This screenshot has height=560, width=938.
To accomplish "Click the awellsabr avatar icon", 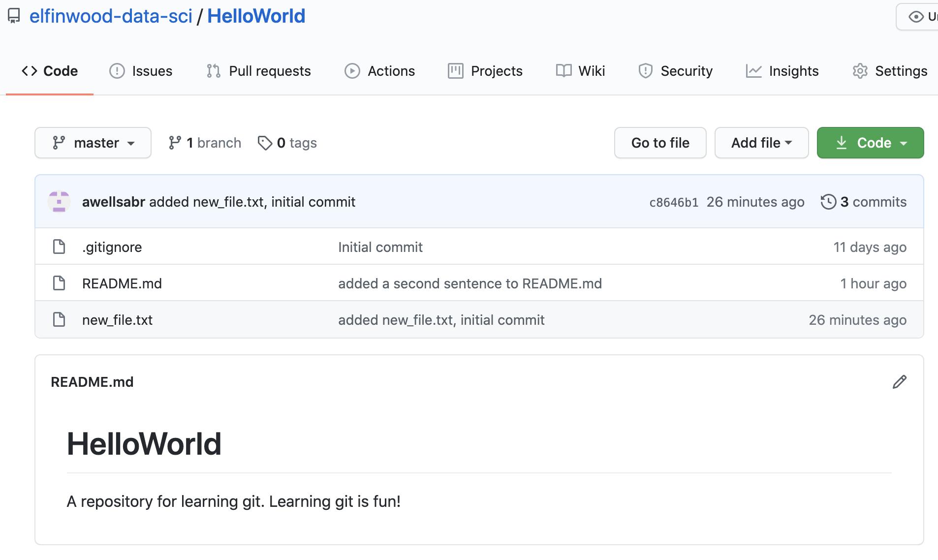I will pyautogui.click(x=59, y=202).
